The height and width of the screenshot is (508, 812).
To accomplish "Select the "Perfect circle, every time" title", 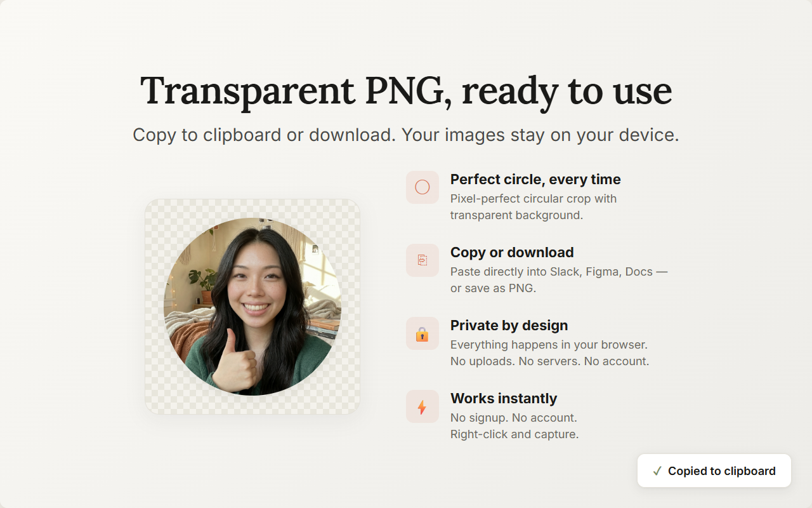I will [535, 179].
